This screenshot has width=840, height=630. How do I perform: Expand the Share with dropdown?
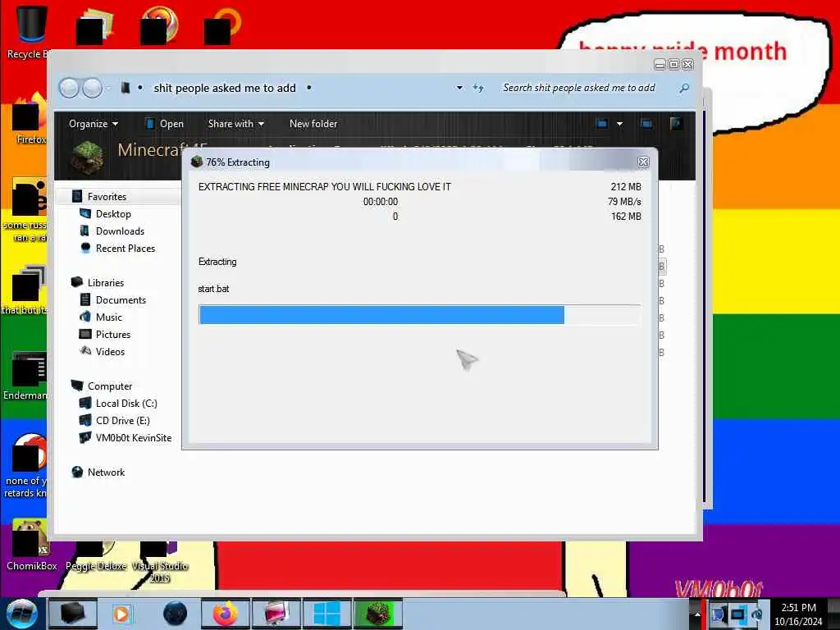[x=235, y=124]
